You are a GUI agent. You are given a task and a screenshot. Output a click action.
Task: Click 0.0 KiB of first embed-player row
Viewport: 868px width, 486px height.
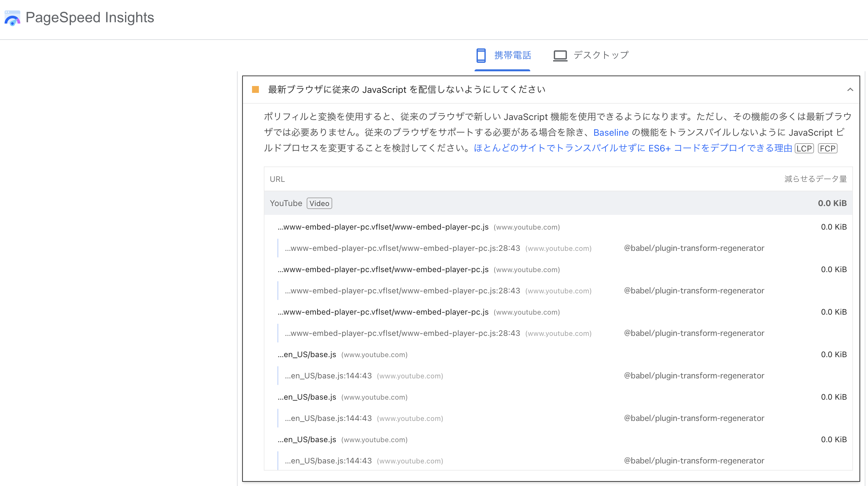[x=834, y=227]
